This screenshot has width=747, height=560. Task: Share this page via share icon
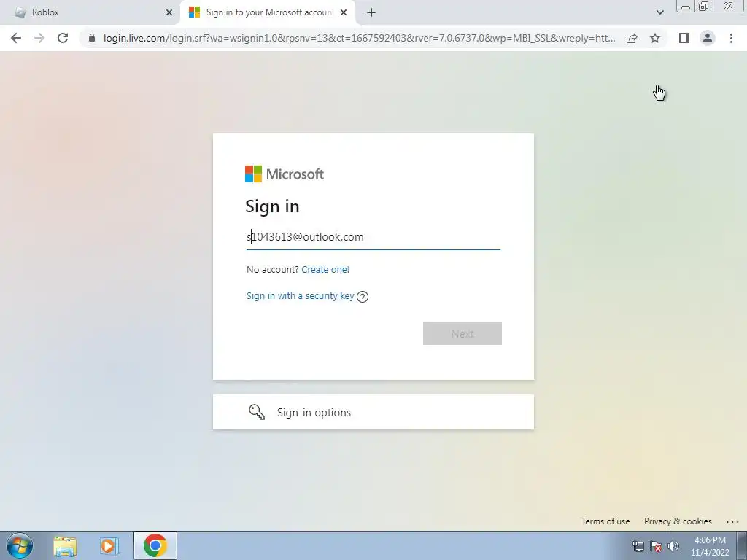[x=632, y=38]
